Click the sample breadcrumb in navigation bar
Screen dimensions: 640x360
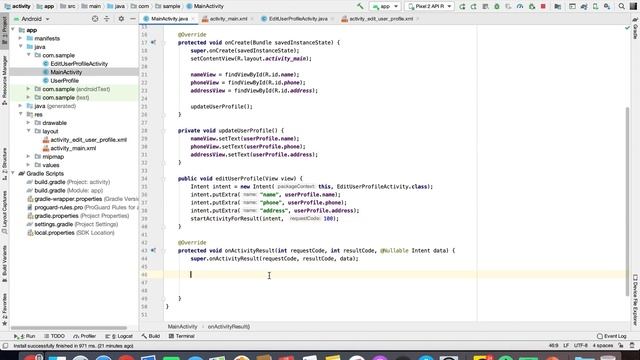[x=168, y=7]
